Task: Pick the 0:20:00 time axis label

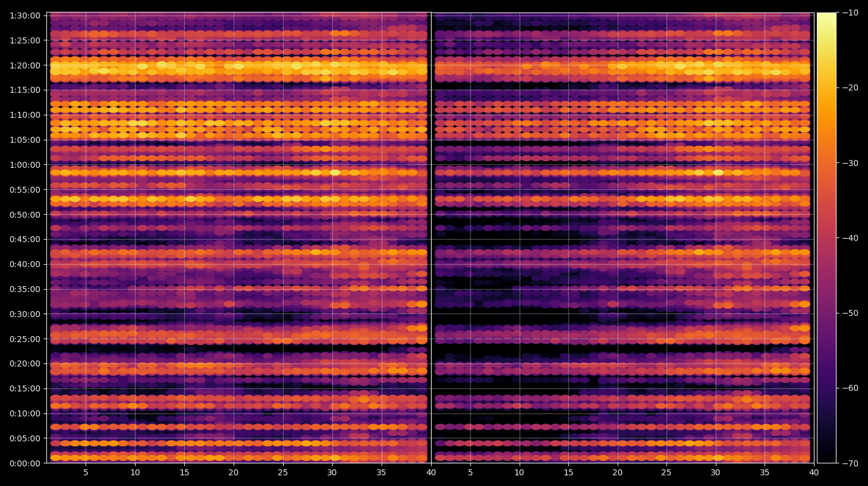Action: 25,364
